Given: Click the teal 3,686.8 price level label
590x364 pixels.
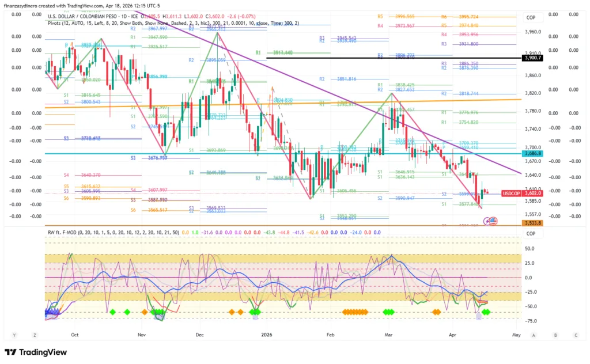Looking at the screenshot, I should (x=532, y=154).
